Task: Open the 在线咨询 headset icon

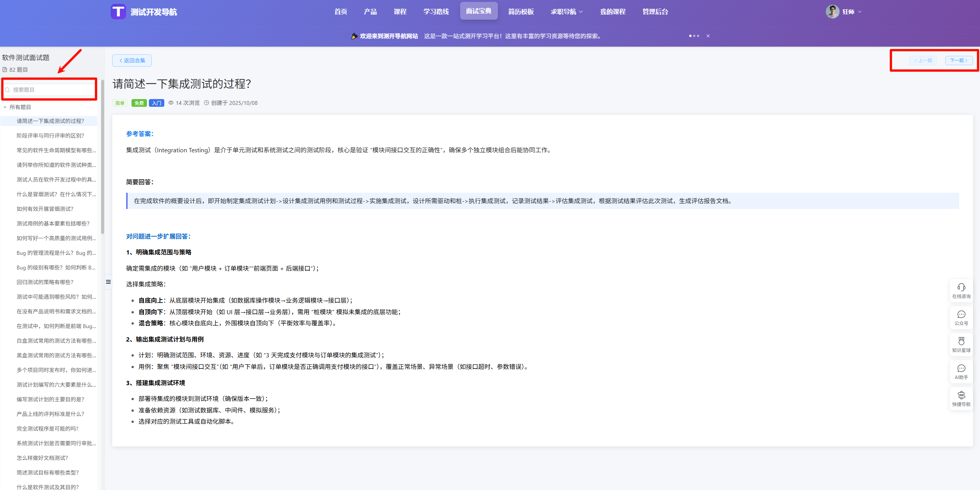Action: pos(961,288)
